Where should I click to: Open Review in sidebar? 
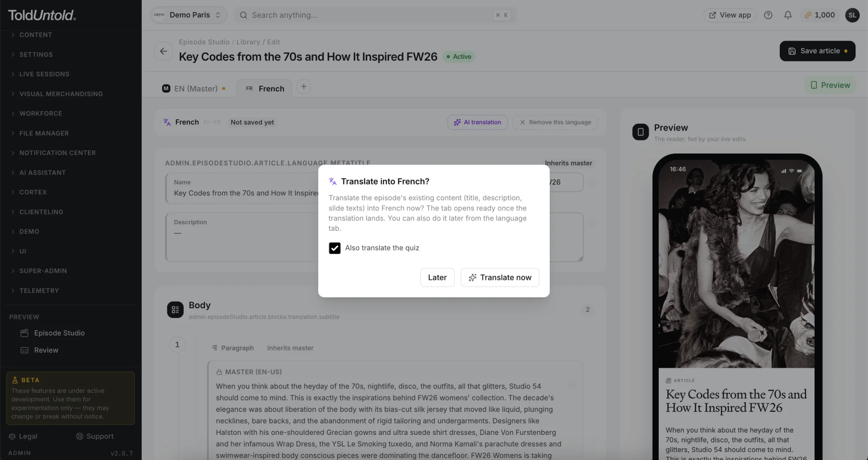(46, 350)
